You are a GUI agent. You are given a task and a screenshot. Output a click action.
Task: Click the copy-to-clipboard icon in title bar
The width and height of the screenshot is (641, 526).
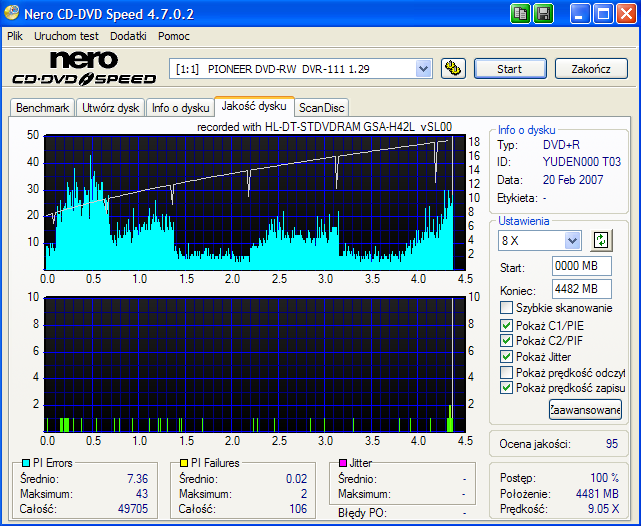click(521, 13)
